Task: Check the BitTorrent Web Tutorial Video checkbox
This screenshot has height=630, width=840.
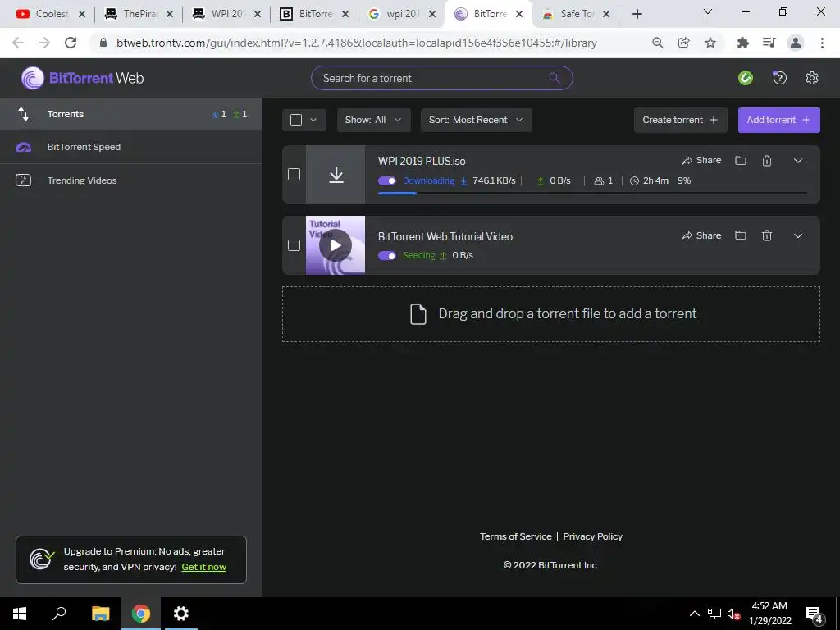Action: [x=294, y=245]
